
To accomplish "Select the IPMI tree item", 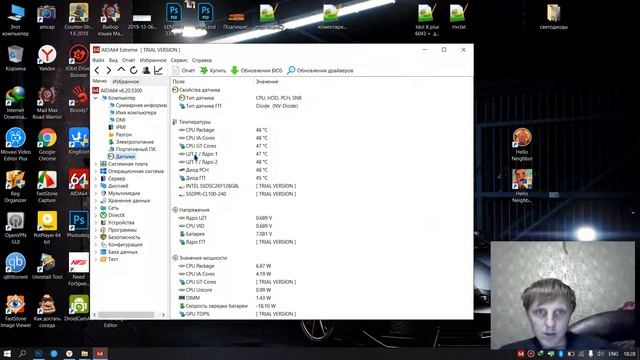I will (117, 127).
